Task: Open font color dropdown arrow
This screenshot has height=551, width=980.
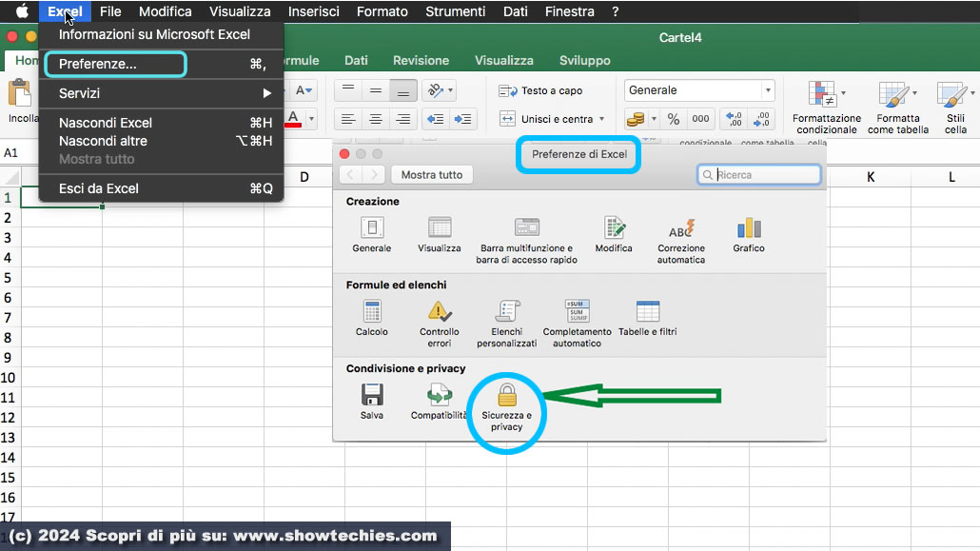Action: (311, 119)
